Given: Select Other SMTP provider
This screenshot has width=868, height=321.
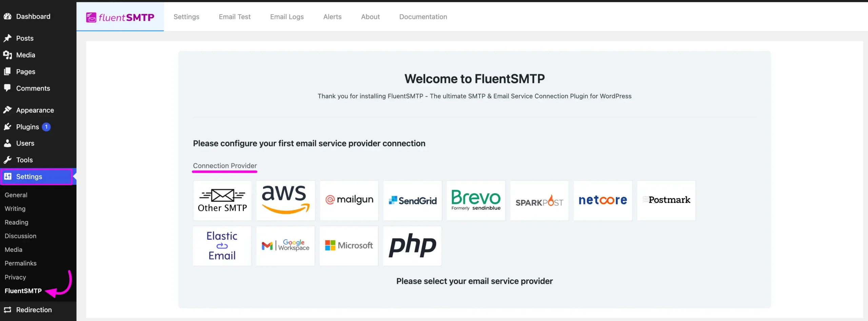Looking at the screenshot, I should point(222,200).
